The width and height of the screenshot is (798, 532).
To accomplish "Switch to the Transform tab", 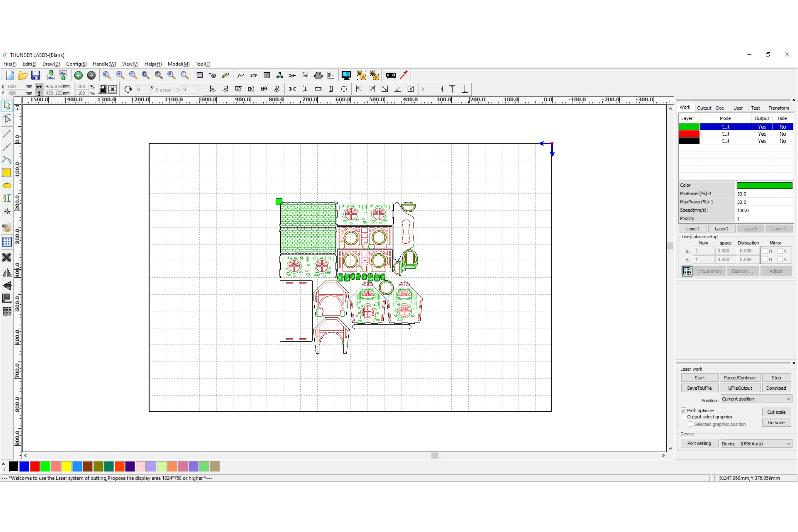I will [x=778, y=108].
